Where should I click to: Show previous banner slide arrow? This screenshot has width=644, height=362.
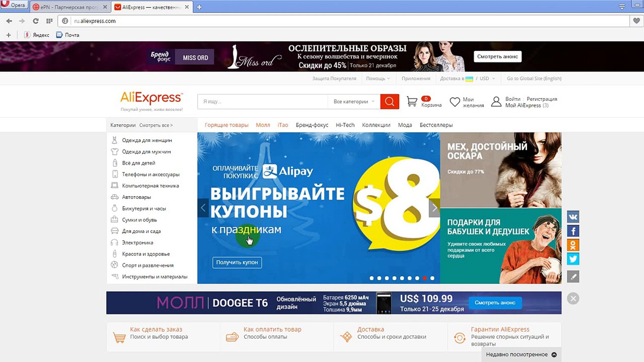(203, 208)
